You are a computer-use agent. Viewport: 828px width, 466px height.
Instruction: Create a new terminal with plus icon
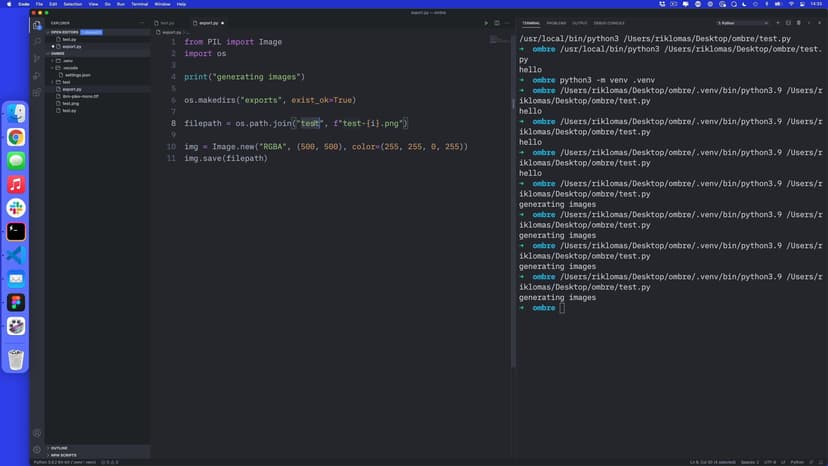point(778,22)
